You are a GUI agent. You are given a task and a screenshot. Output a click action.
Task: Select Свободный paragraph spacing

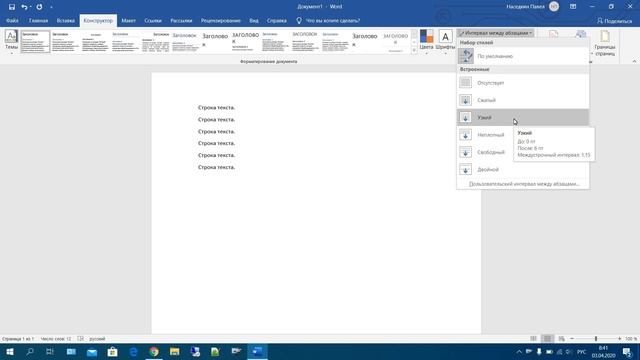coord(485,152)
